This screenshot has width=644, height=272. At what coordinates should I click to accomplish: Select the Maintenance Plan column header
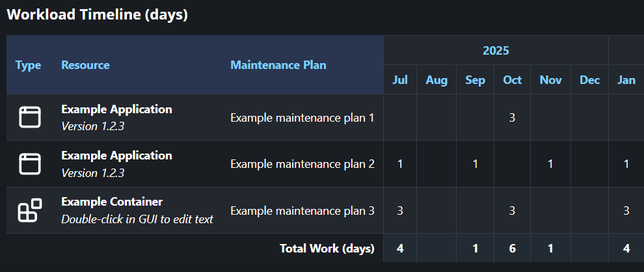[278, 65]
